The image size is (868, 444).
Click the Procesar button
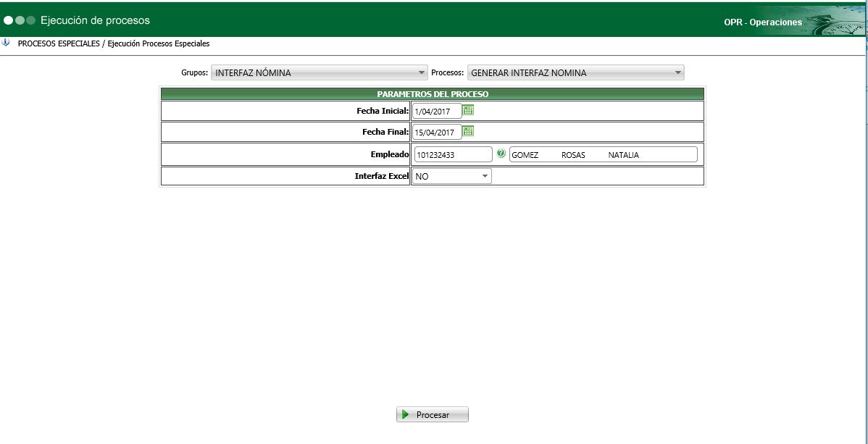pos(433,414)
